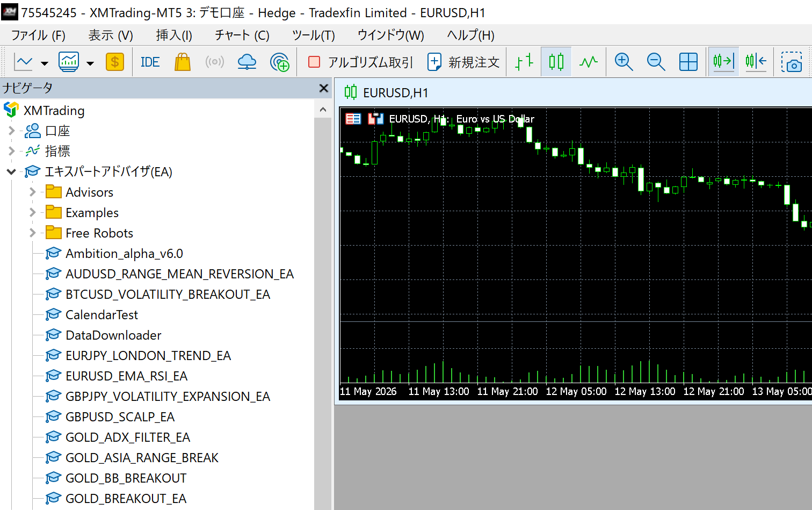Toggle chart shift from right edge
The height and width of the screenshot is (510, 812).
(756, 62)
